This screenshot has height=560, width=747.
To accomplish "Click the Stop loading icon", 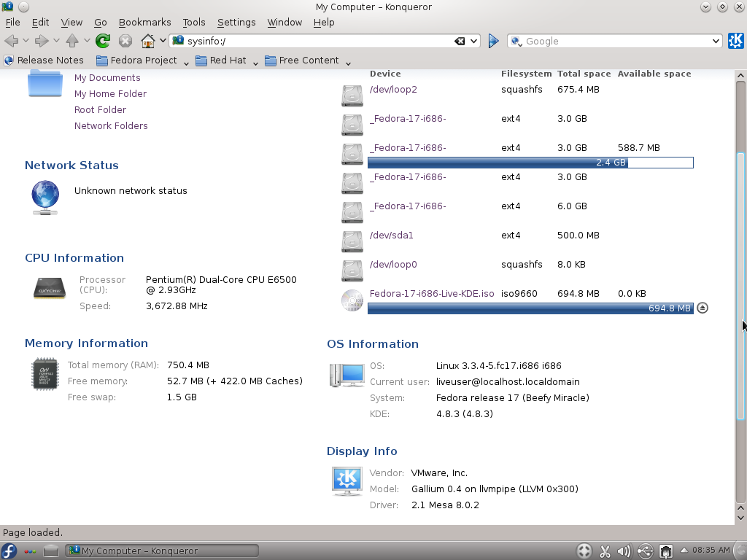I will (x=125, y=41).
